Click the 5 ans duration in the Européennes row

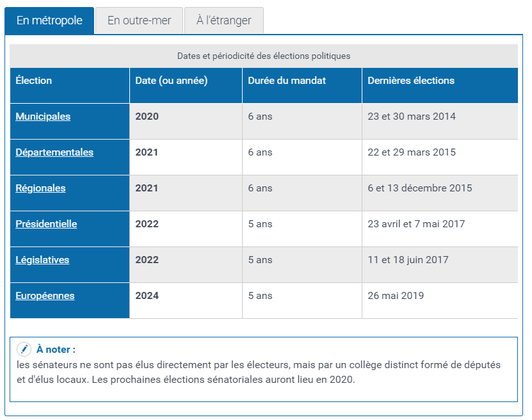coord(302,301)
